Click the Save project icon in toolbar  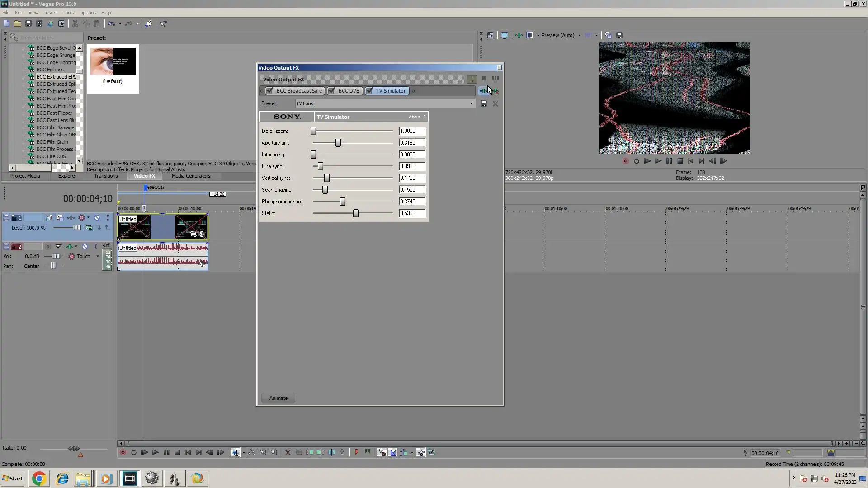pos(28,23)
